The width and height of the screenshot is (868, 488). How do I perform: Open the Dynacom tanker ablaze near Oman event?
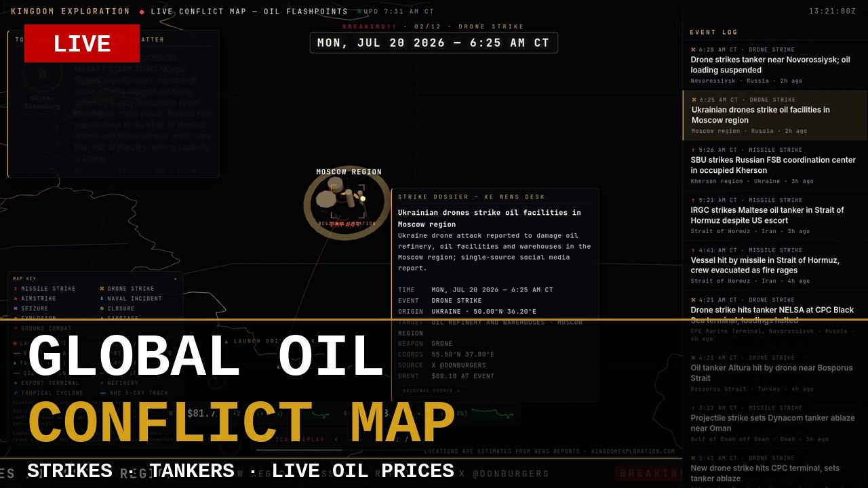click(775, 424)
